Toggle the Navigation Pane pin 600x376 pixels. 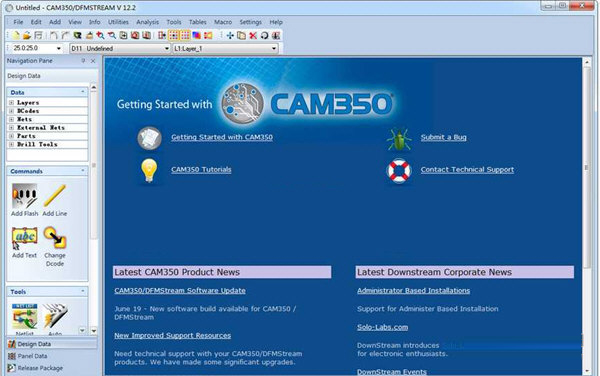point(83,61)
